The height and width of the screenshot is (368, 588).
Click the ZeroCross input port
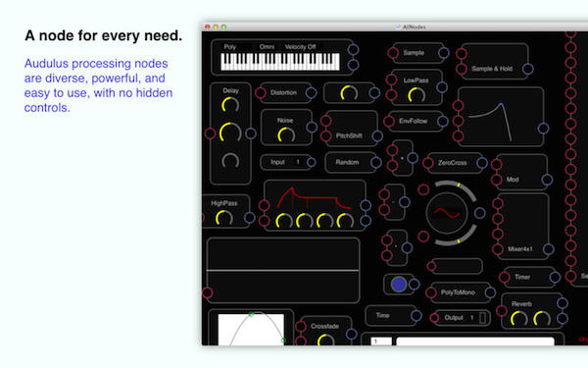pyautogui.click(x=428, y=163)
